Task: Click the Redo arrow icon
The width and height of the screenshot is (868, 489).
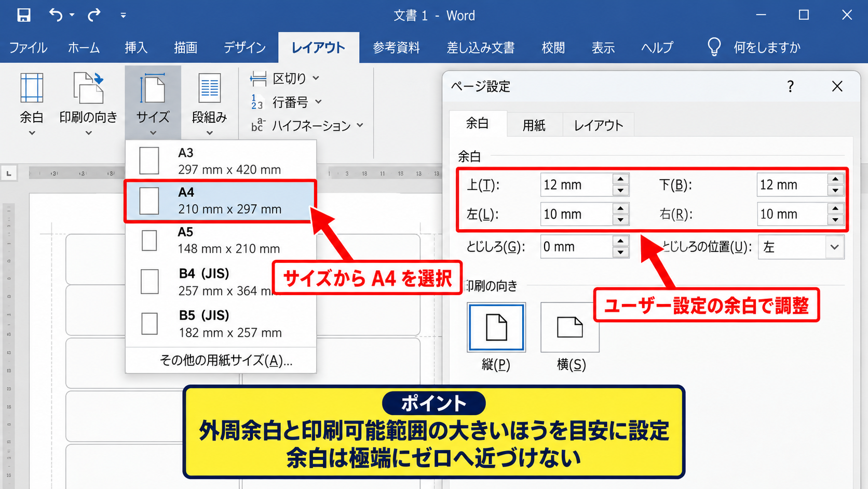Action: [94, 15]
